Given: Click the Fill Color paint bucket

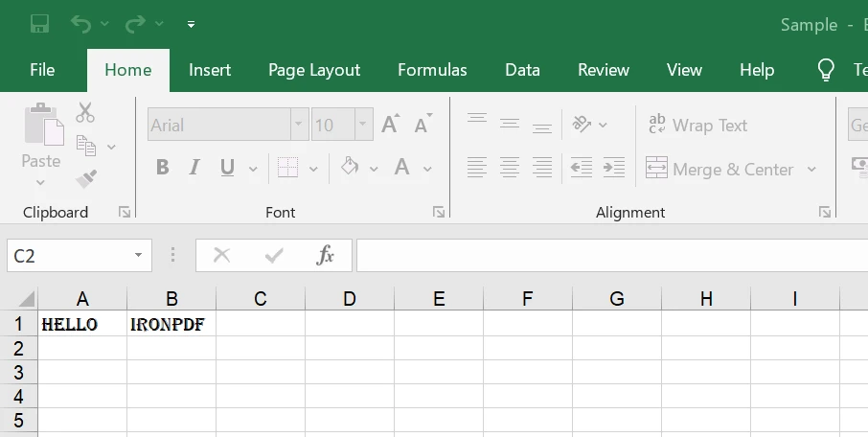Looking at the screenshot, I should (x=350, y=168).
